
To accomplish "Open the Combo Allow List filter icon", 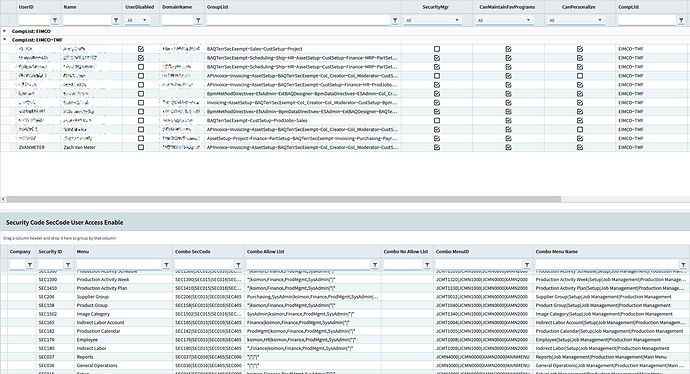I will 375,265.
